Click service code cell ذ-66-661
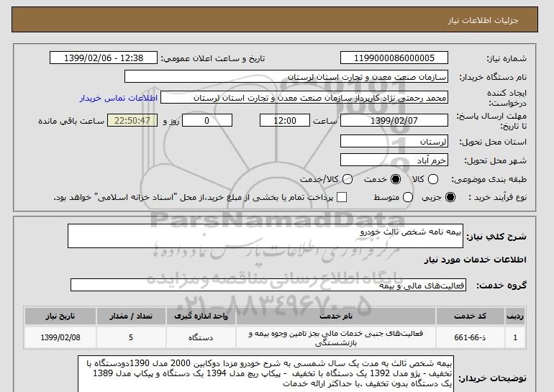 (470, 337)
